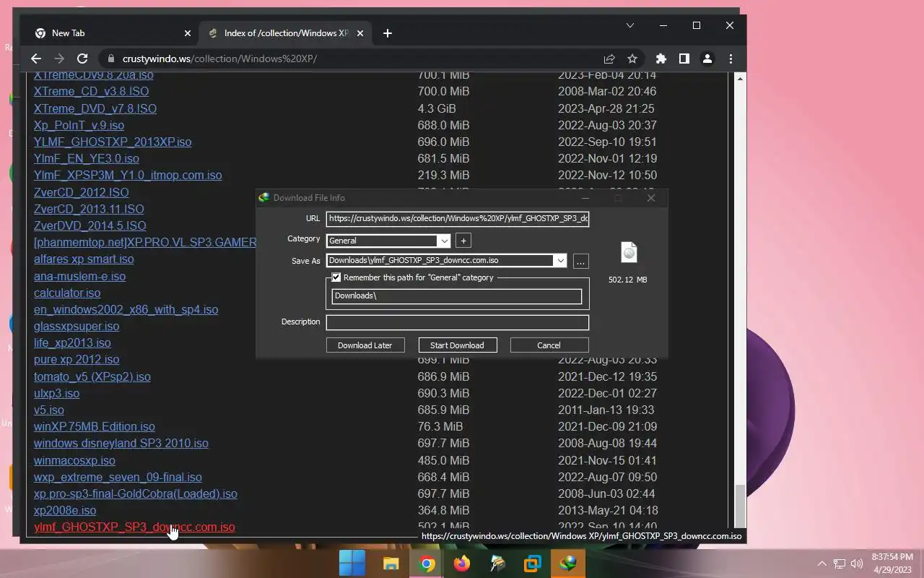Show hidden tray icons chevron
Screen dimensions: 924x578
tap(821, 564)
